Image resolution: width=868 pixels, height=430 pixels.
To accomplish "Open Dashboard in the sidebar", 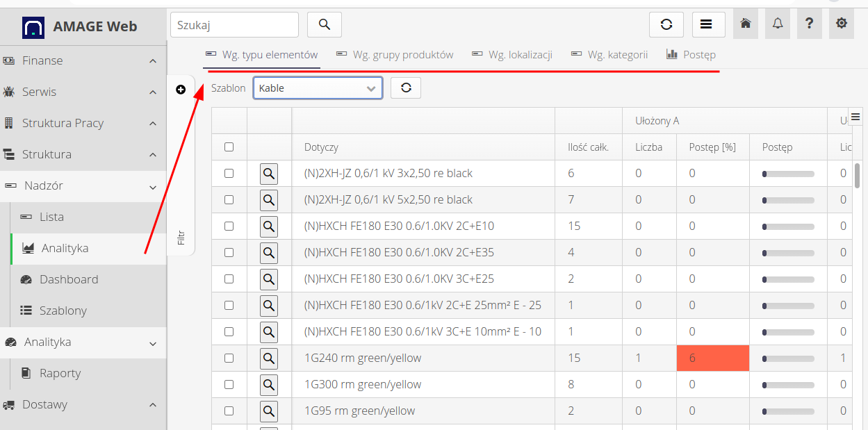I will tap(68, 279).
